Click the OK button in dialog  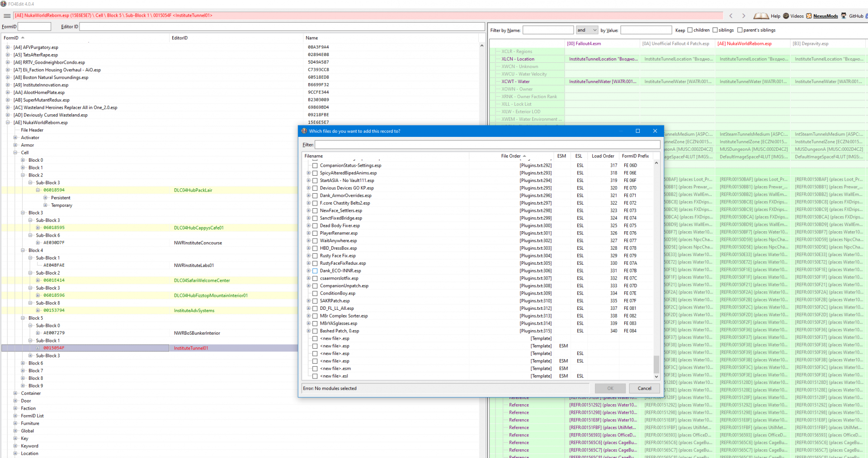tap(610, 388)
